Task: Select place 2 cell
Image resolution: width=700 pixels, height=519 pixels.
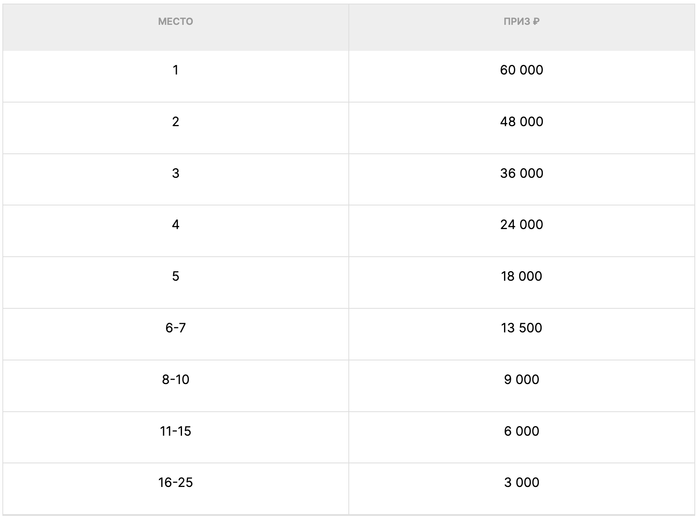Action: 175,122
